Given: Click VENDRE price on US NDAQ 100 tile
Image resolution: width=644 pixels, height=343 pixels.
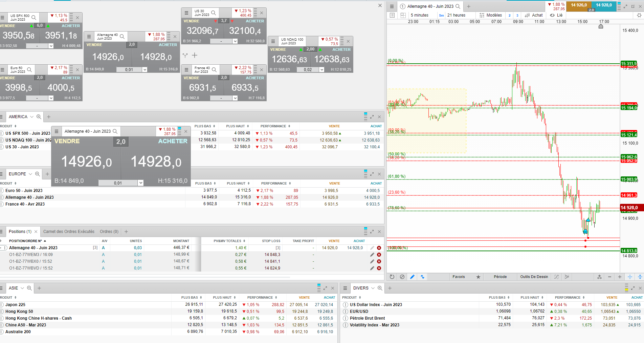Looking at the screenshot, I should tap(289, 60).
